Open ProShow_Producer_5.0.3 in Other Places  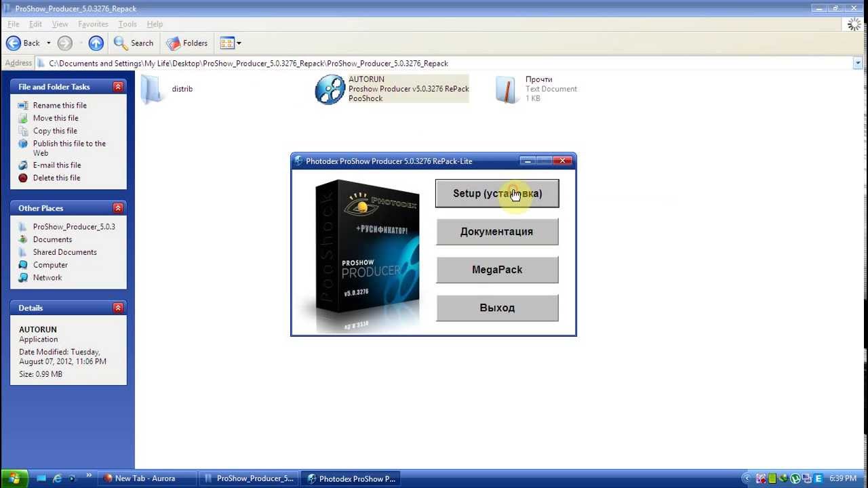pos(74,226)
